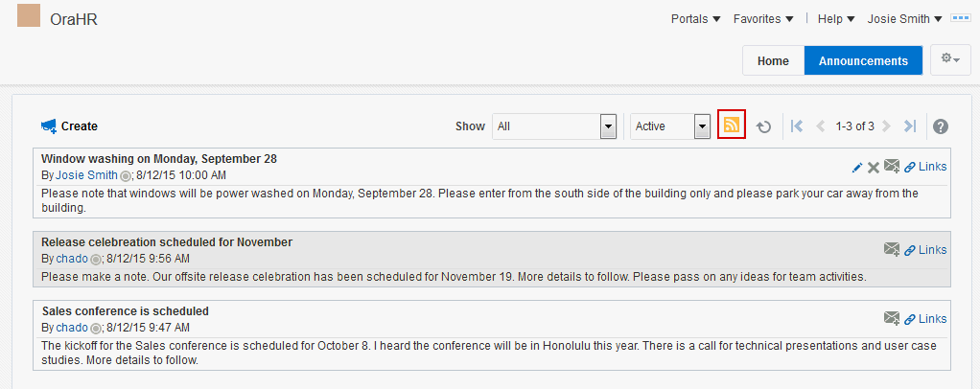Image resolution: width=980 pixels, height=389 pixels.
Task: Open the Favorites menu
Action: point(763,18)
